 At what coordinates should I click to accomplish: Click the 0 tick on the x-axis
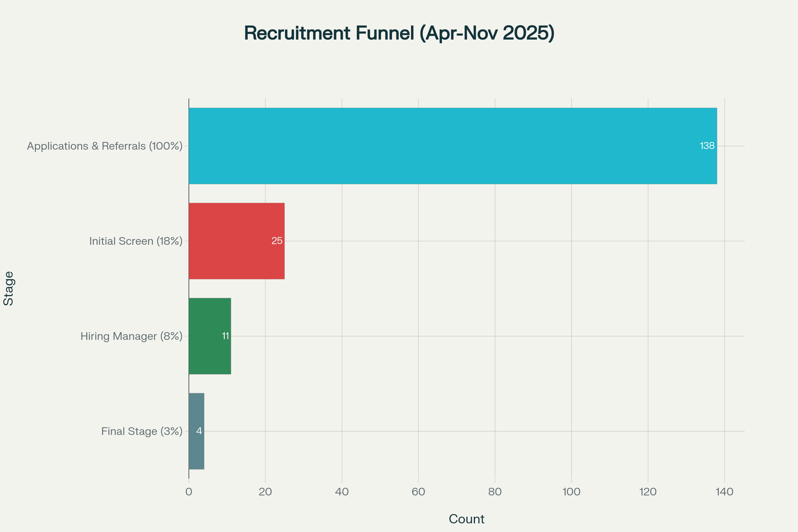pyautogui.click(x=189, y=492)
